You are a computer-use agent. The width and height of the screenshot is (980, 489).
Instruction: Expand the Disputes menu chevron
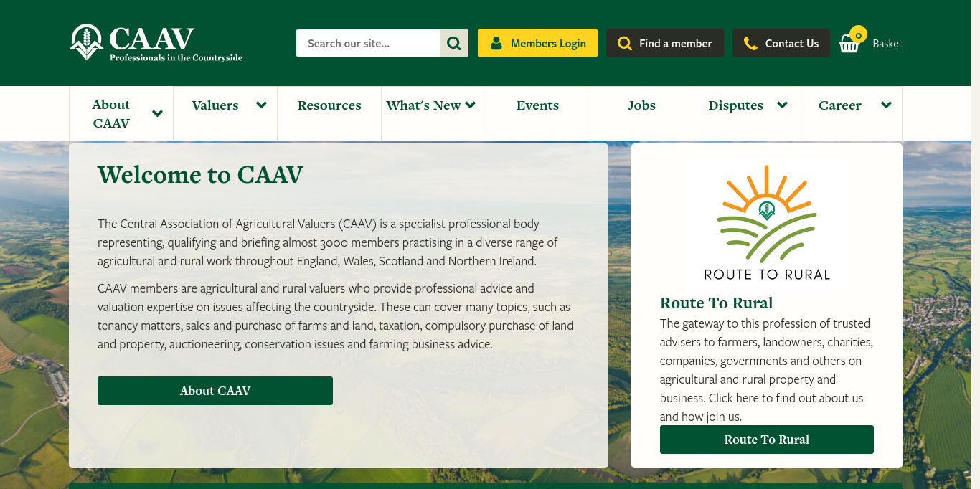coord(782,105)
